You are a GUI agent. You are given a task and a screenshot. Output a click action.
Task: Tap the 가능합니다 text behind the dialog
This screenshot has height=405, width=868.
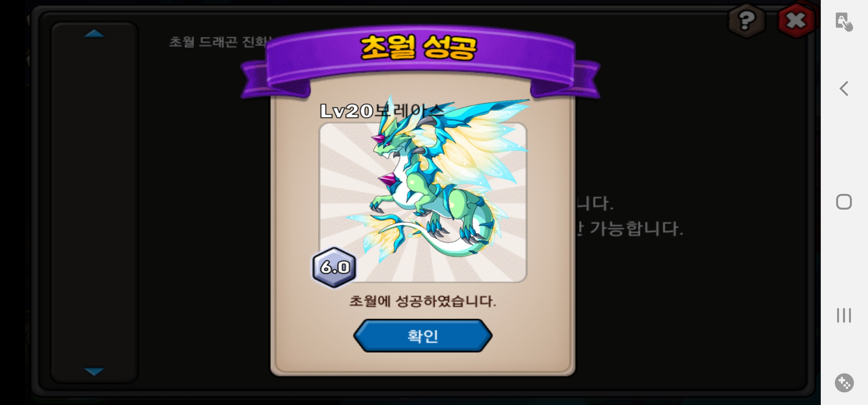coord(637,228)
